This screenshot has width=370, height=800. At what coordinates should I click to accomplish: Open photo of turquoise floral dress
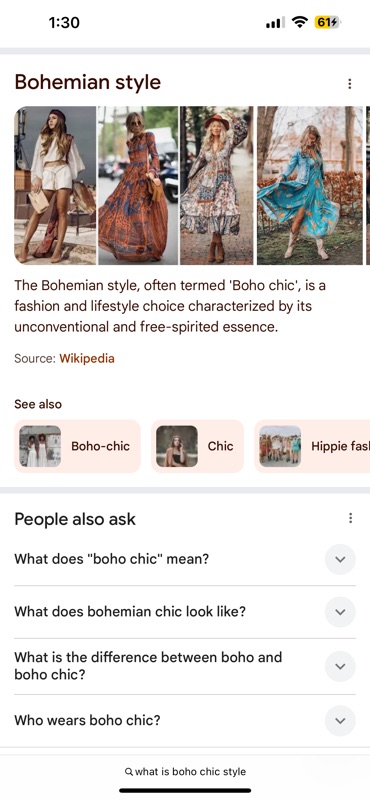tap(310, 185)
